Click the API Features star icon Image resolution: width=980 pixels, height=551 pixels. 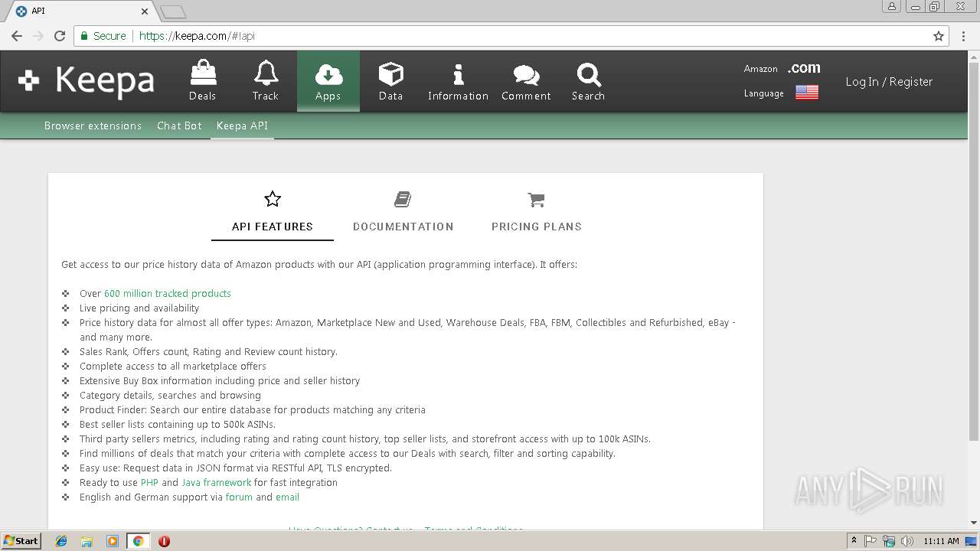273,200
